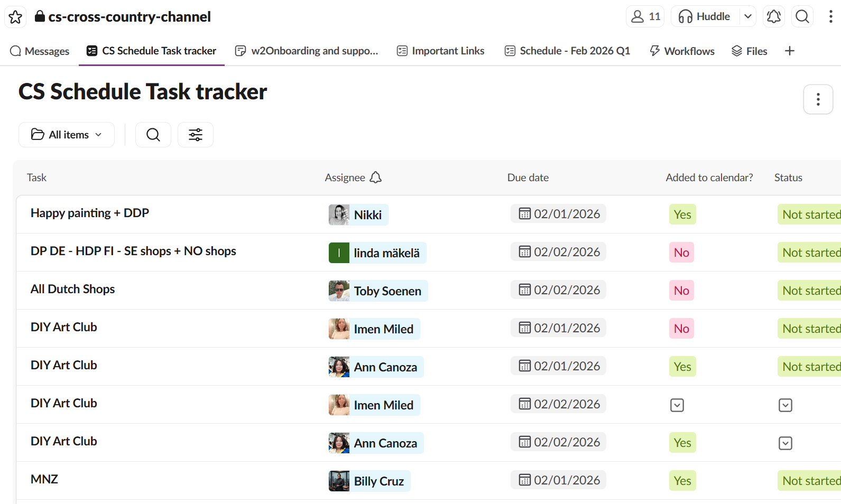Image resolution: width=841 pixels, height=504 pixels.
Task: Open the channel more options menu
Action: pos(830,17)
